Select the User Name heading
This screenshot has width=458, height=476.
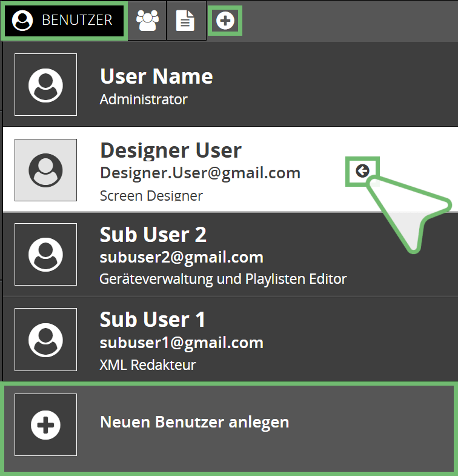156,76
